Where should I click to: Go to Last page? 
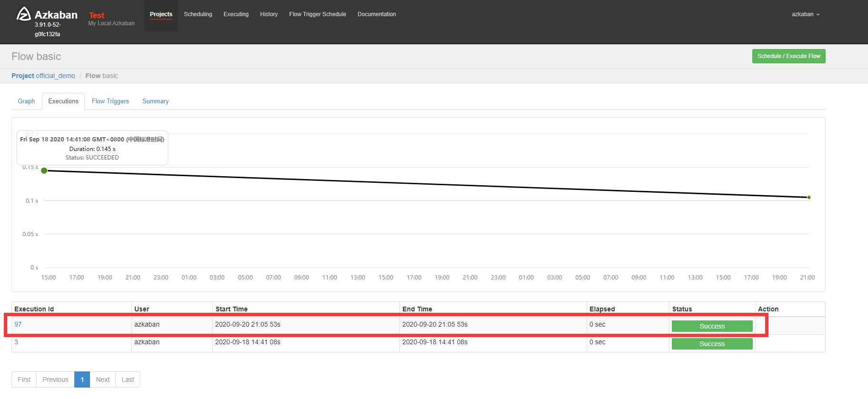(128, 379)
